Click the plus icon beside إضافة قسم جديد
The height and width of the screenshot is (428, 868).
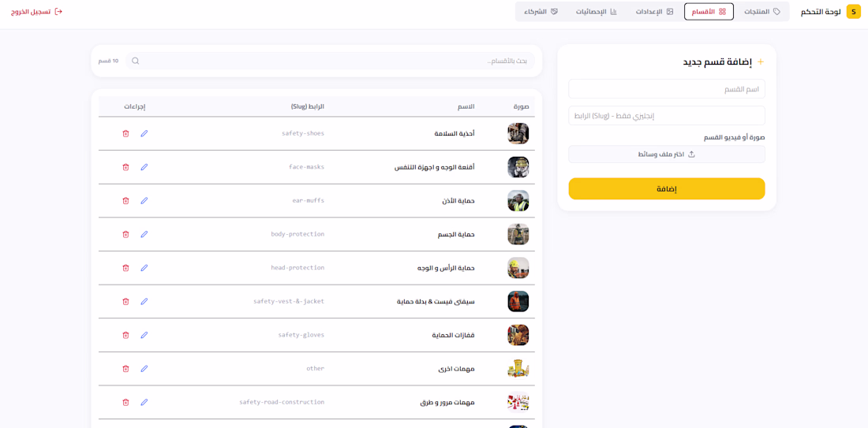click(x=760, y=62)
